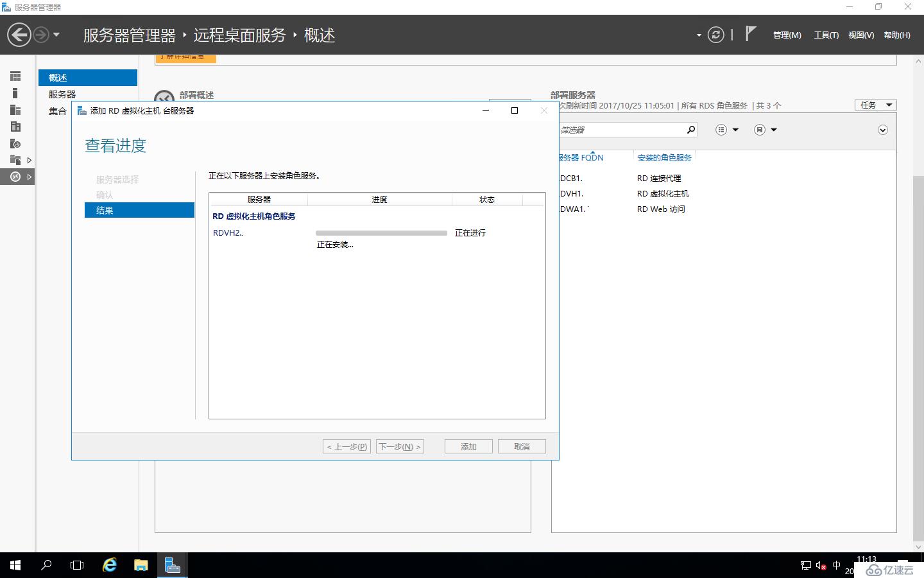This screenshot has height=578, width=924.
Task: Click the Server Manager taskbar icon
Action: click(x=172, y=565)
